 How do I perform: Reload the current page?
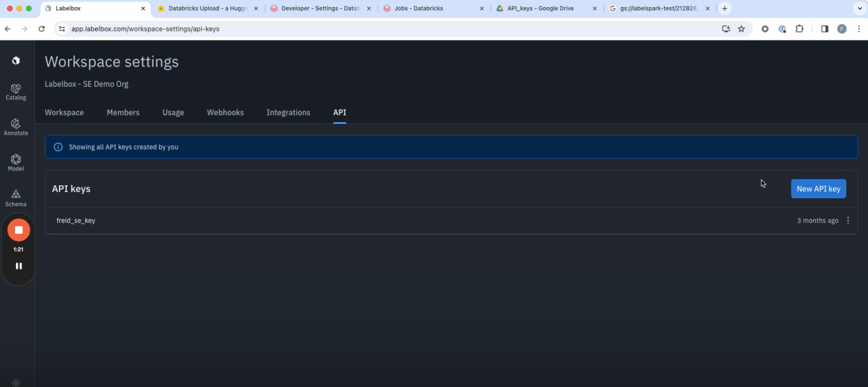(42, 29)
